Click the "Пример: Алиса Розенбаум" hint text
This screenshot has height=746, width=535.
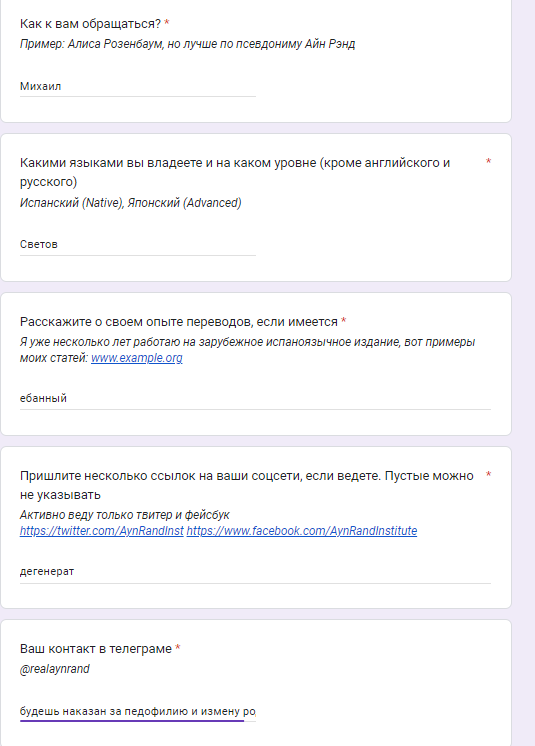[x=187, y=44]
